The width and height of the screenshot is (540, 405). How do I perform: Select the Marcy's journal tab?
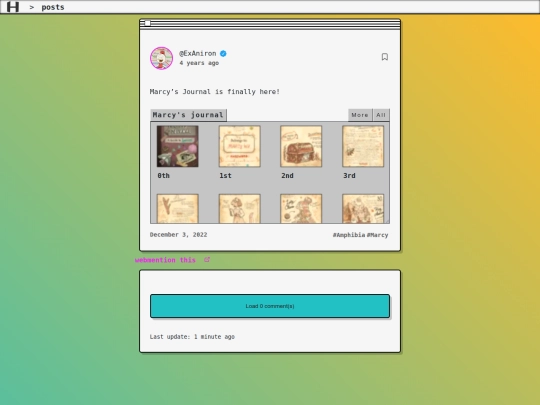pyautogui.click(x=188, y=115)
